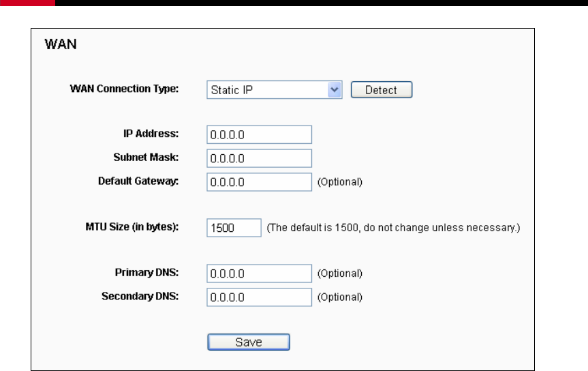Click the Primary DNS label
The height and width of the screenshot is (371, 588).
coord(146,273)
